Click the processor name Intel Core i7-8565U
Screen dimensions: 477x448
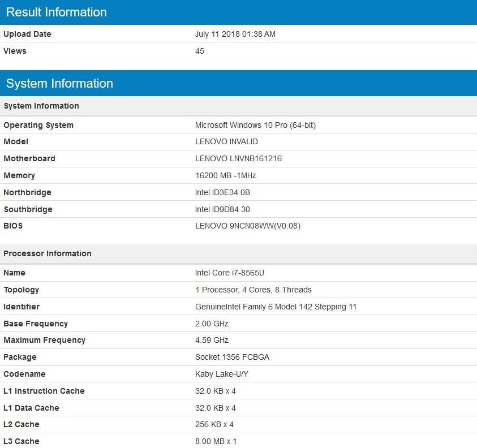pos(233,273)
